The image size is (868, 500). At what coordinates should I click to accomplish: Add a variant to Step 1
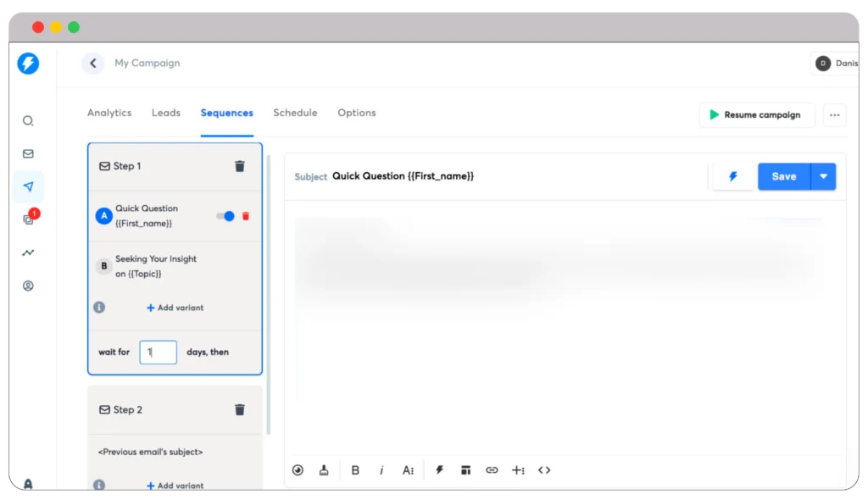(x=175, y=308)
